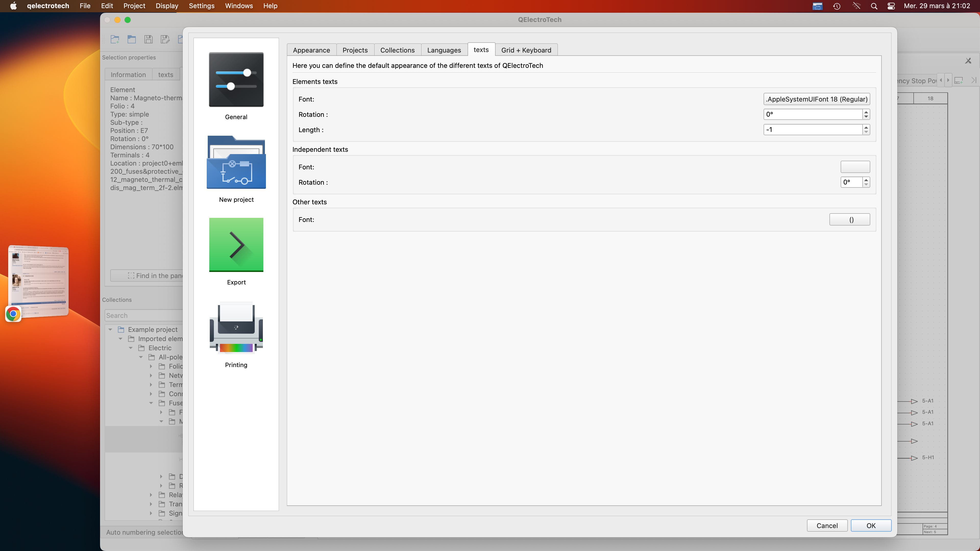The height and width of the screenshot is (551, 980).
Task: Open the Printing settings section icon
Action: pyautogui.click(x=236, y=327)
